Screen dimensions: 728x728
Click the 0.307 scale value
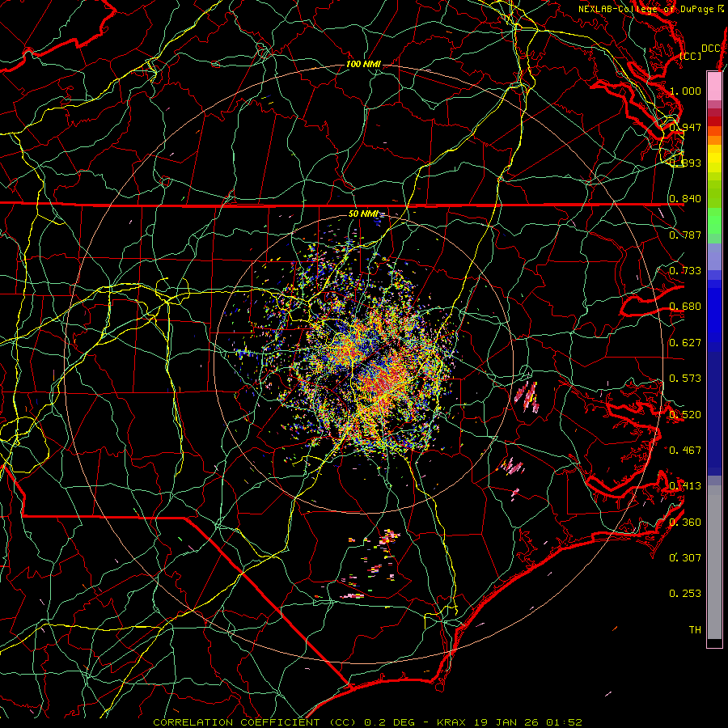click(x=685, y=558)
